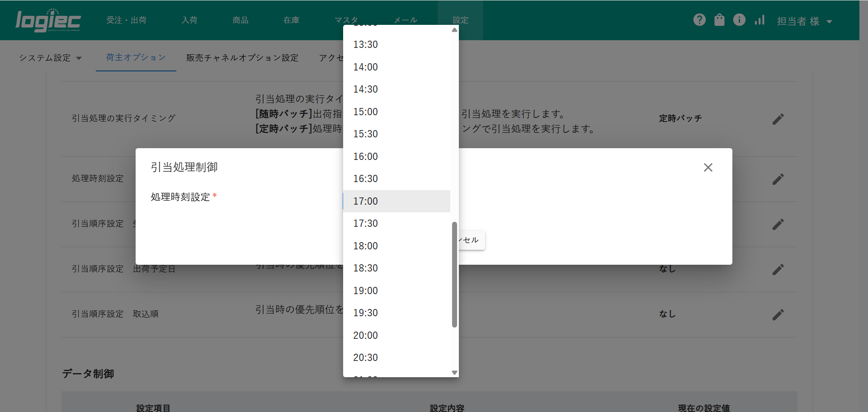Open the 担当者 様 user menu

tap(804, 21)
